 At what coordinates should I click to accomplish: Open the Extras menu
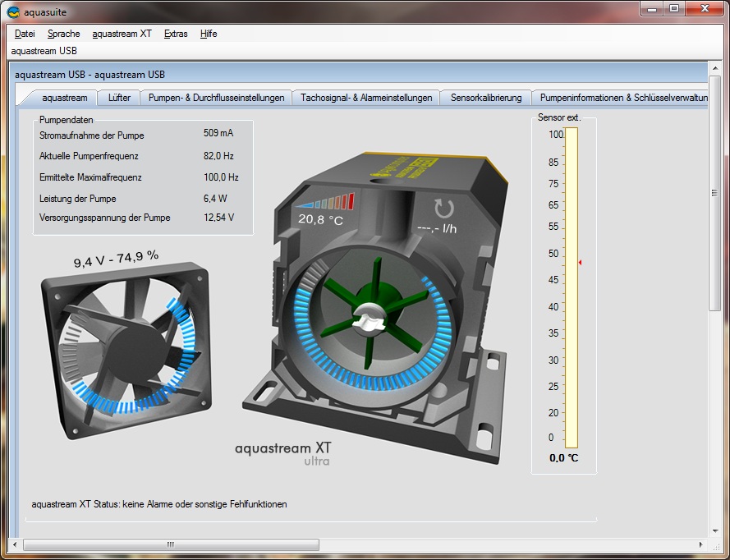tap(176, 34)
